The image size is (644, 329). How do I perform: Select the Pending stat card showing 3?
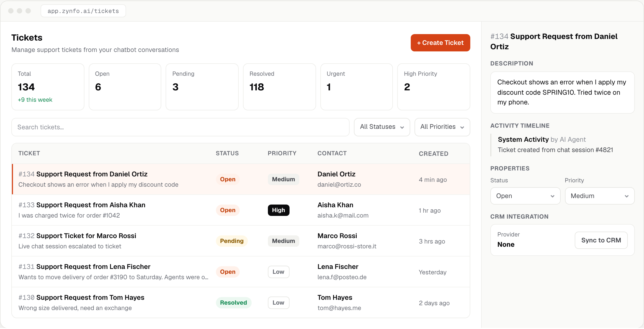202,87
